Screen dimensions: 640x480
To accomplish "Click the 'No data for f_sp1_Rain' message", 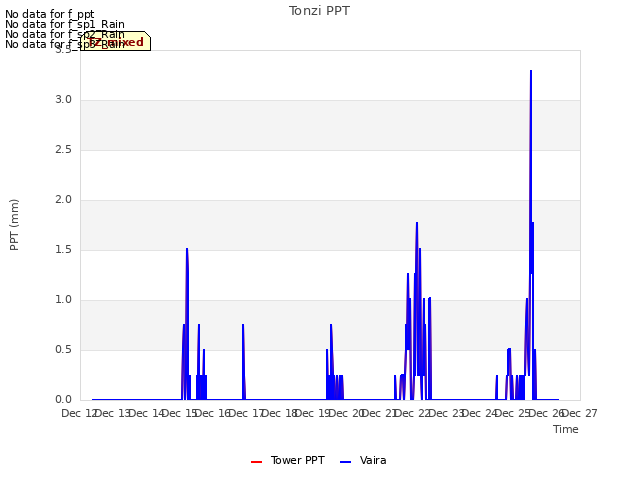I will (65, 24).
